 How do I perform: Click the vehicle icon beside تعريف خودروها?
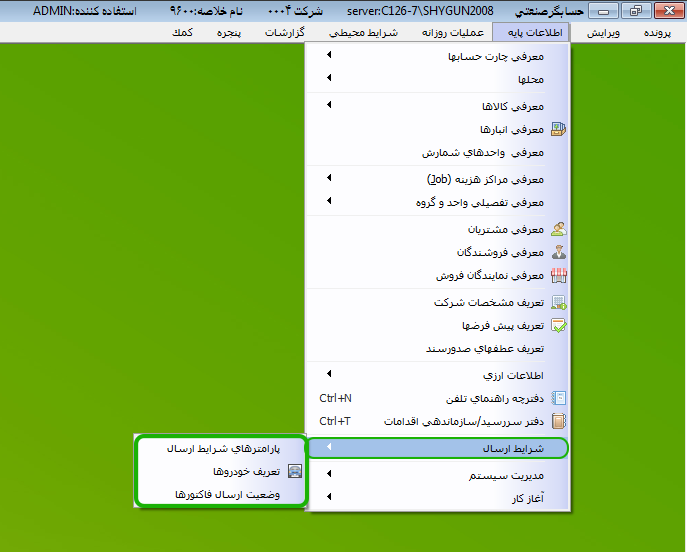pos(294,471)
